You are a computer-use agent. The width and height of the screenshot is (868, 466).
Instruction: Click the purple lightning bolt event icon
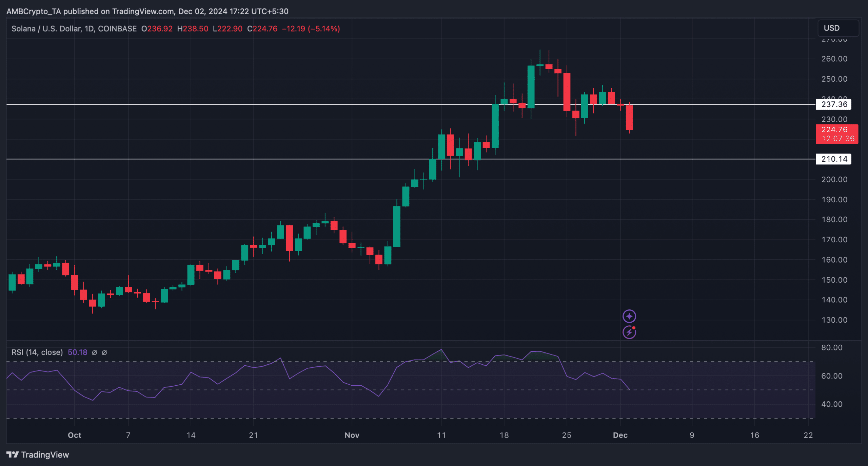(x=629, y=332)
